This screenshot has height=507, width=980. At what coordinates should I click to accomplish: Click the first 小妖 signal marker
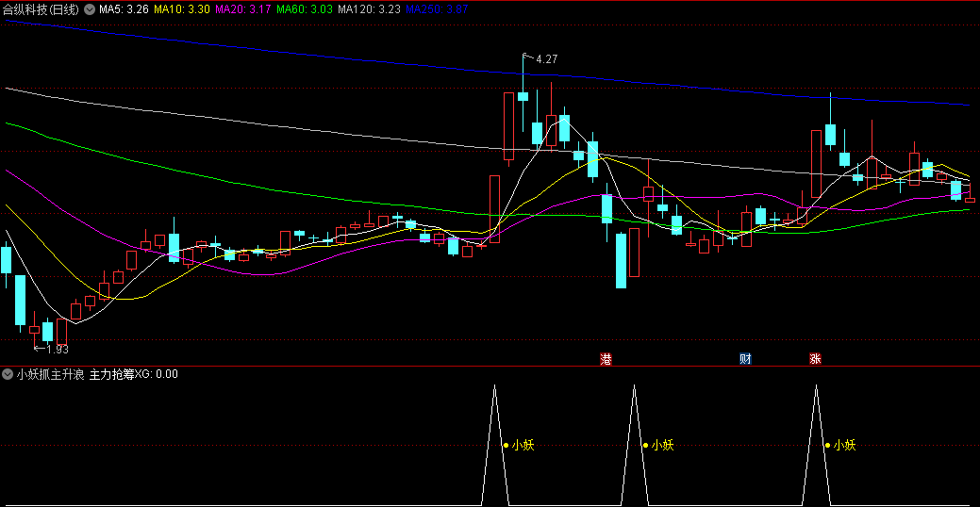pyautogui.click(x=519, y=445)
